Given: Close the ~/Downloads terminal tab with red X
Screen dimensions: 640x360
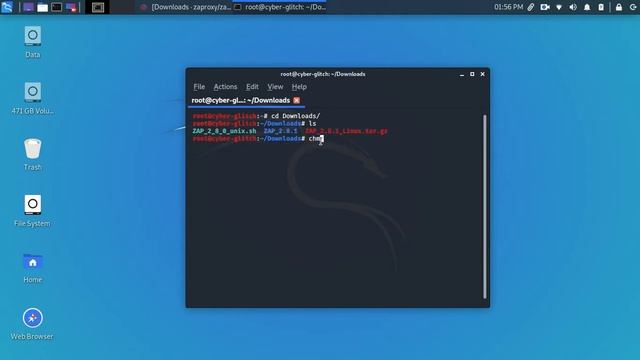Looking at the screenshot, I should [297, 100].
